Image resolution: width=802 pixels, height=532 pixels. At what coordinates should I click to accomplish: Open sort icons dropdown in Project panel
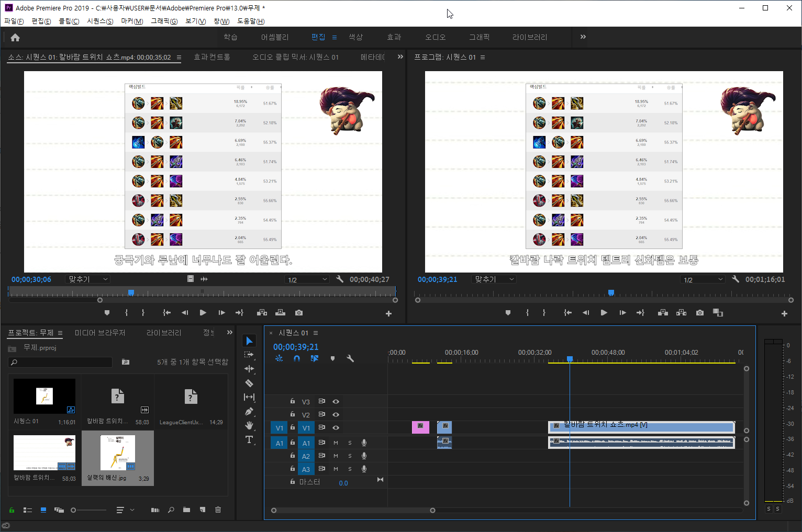[125, 510]
